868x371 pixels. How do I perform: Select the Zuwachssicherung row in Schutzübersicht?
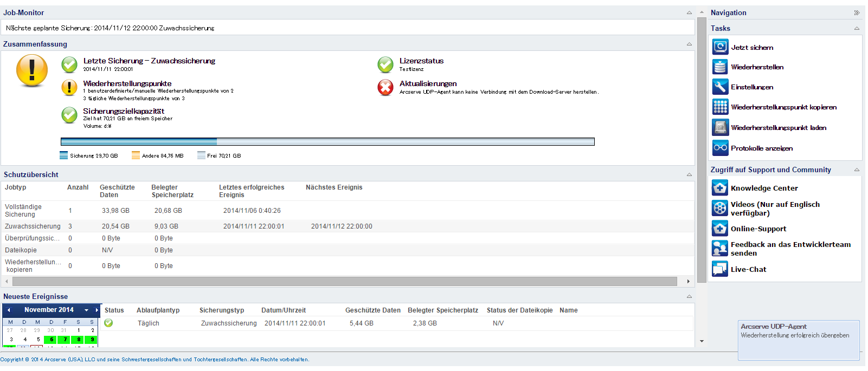348,226
